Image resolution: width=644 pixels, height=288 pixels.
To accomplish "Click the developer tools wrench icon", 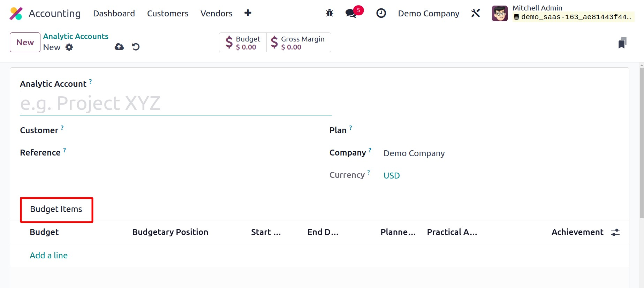I will point(476,13).
